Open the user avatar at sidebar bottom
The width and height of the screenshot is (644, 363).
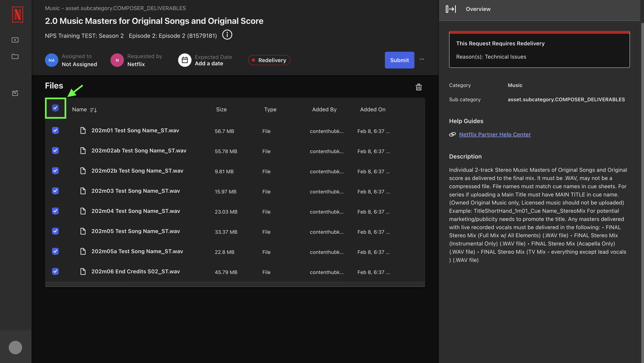click(x=15, y=348)
